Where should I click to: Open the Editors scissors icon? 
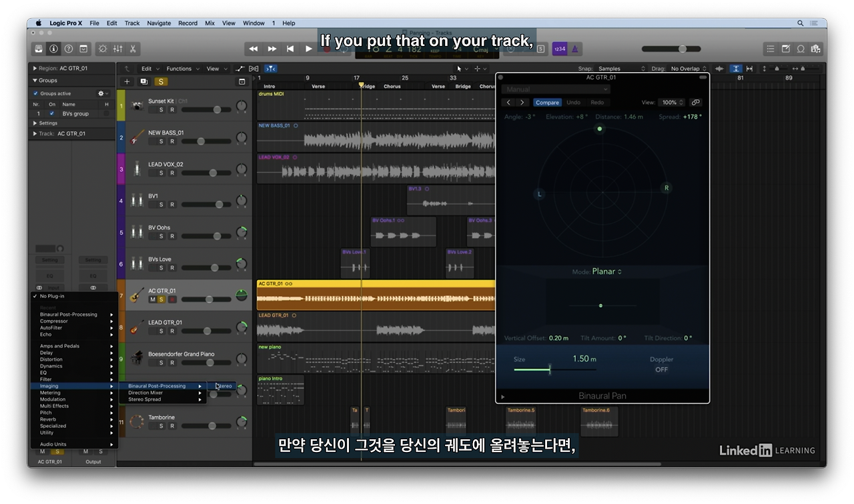133,49
